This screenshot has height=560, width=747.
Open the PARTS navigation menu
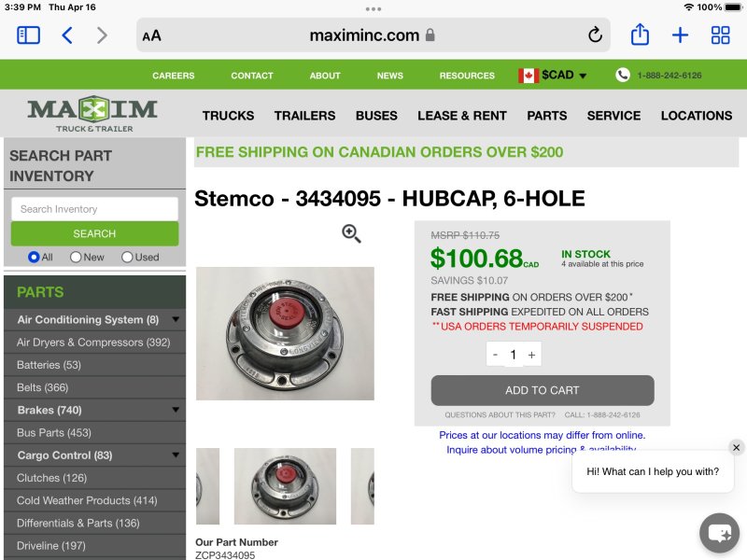pyautogui.click(x=547, y=116)
